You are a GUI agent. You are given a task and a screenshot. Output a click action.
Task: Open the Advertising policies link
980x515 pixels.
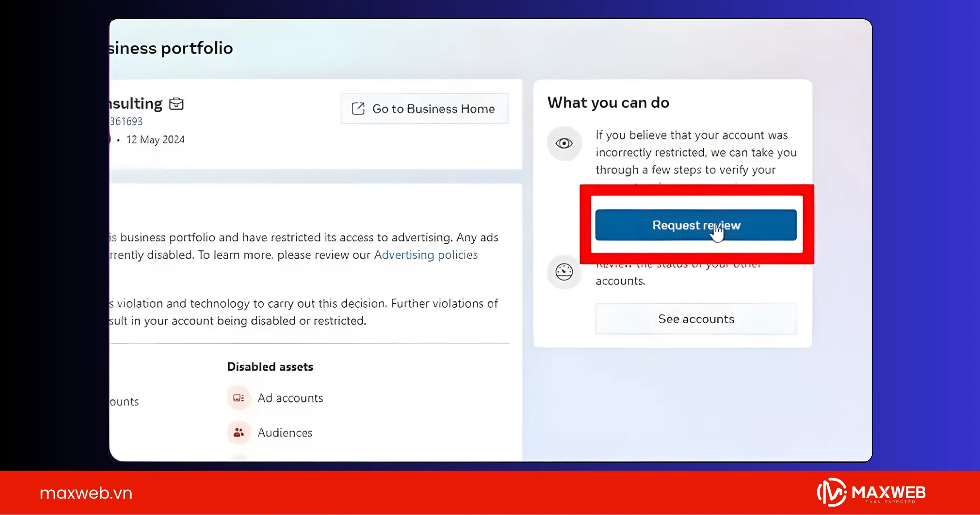coord(426,255)
